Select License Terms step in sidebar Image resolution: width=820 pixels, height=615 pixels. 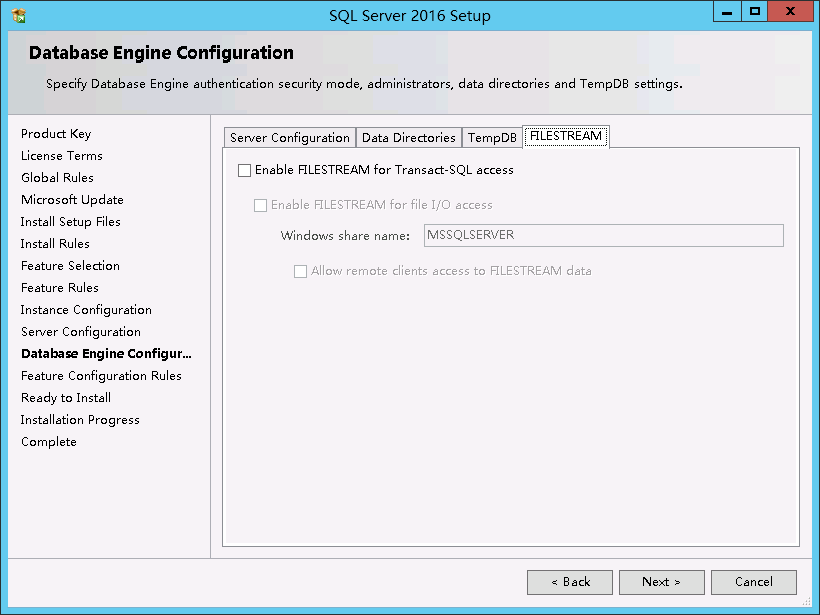click(62, 156)
